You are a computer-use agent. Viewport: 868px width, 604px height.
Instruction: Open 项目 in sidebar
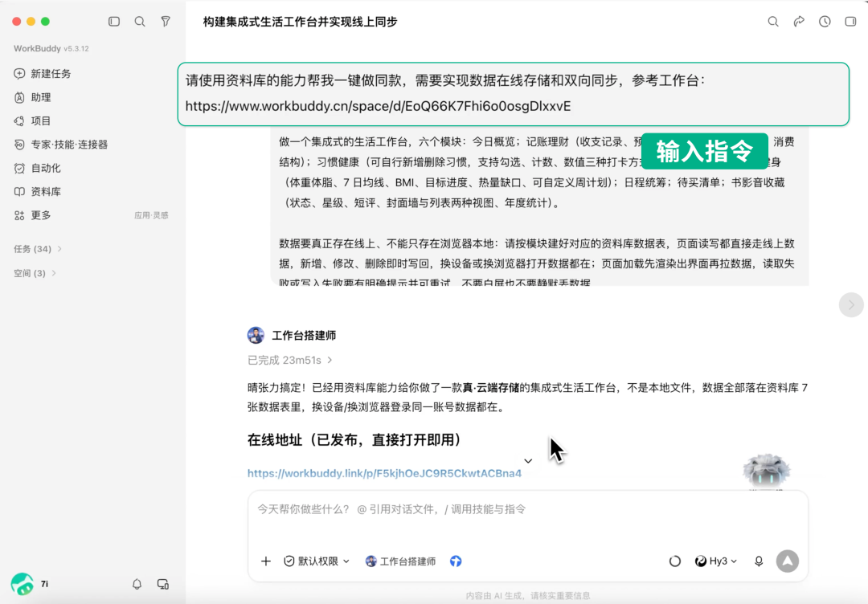pos(33,120)
